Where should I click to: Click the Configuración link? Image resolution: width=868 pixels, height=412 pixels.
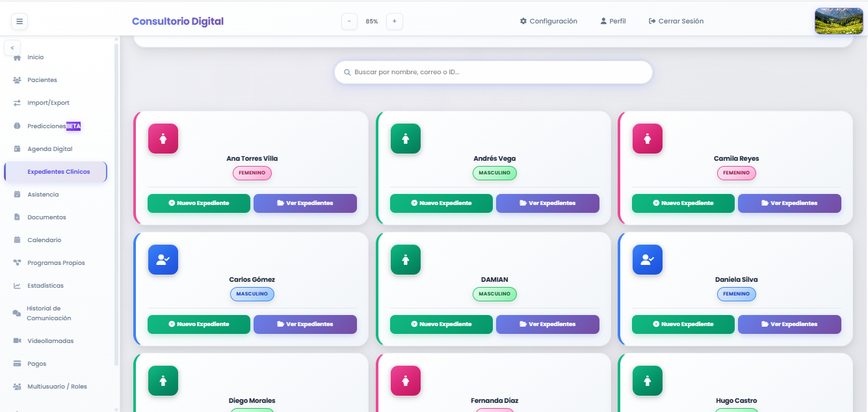tap(549, 21)
